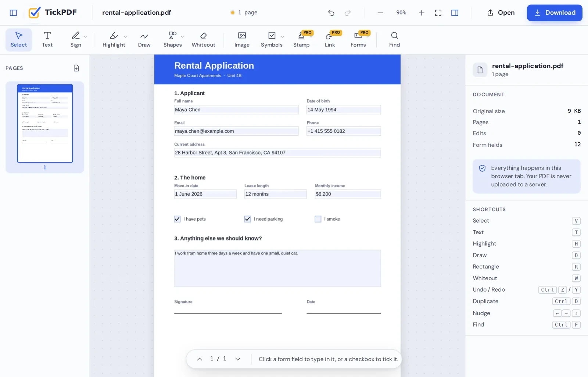Open the PRO Stamp tool
This screenshot has width=588, height=377.
(301, 40)
